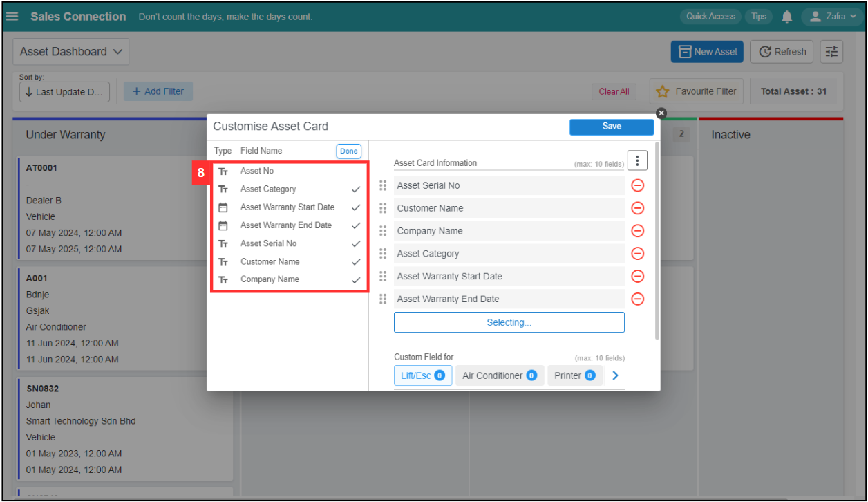
Task: Clear all filters
Action: [x=614, y=92]
